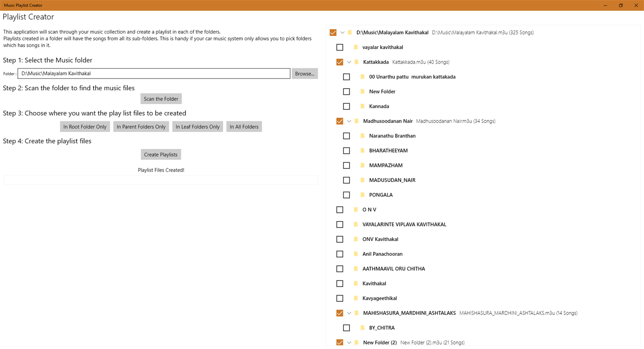Collapse the Kattakkada folder node
The image size is (644, 349).
(349, 62)
